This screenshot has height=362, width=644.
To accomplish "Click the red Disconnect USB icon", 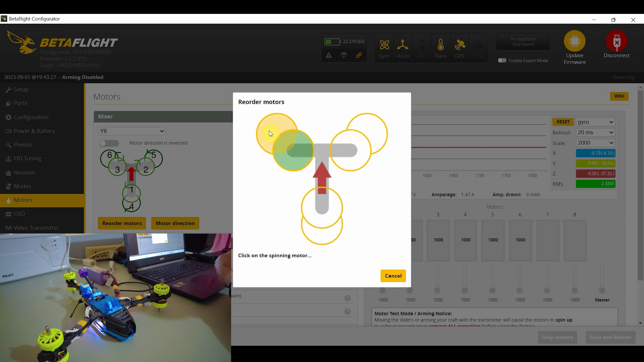I will coord(617,41).
